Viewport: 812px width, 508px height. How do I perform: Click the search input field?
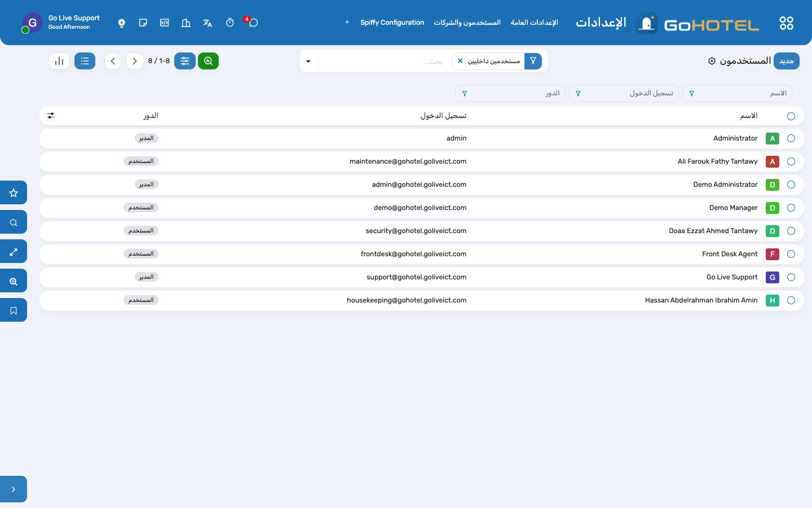[x=385, y=61]
